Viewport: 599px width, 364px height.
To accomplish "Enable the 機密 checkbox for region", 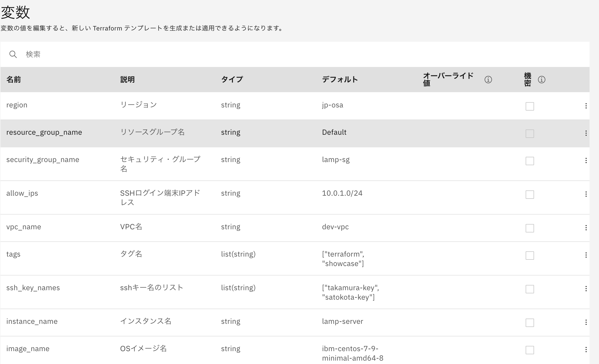I will tap(530, 106).
